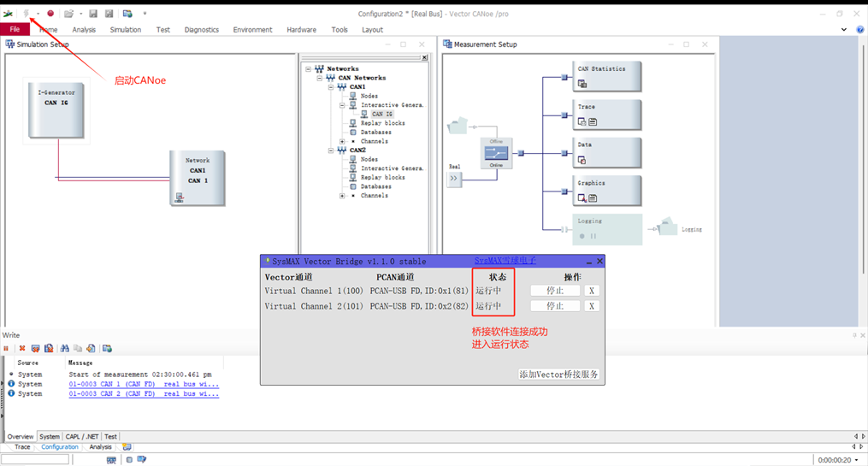Toggle the Offline/Online mode switch block
The height and width of the screenshot is (466, 868).
(x=496, y=152)
